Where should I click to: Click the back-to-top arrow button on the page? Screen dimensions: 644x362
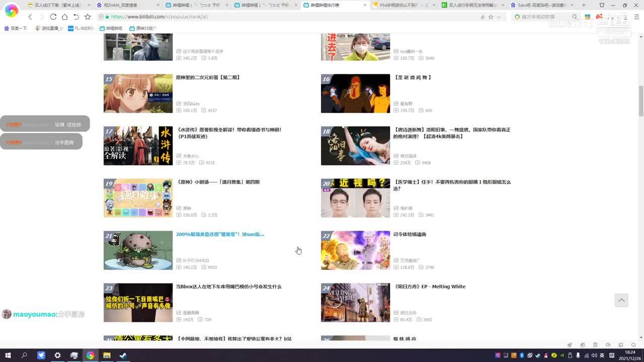(621, 300)
